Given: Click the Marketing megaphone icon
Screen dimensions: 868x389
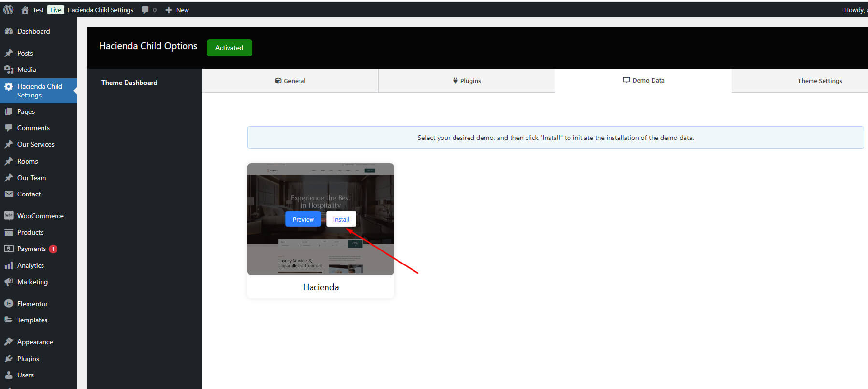Looking at the screenshot, I should click(9, 282).
